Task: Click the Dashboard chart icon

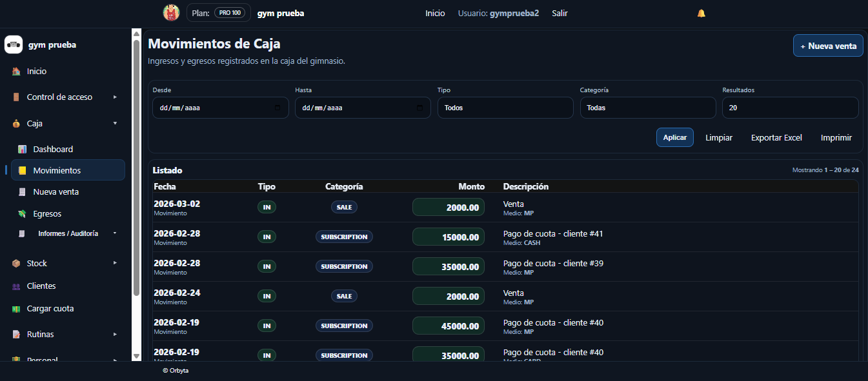Action: click(22, 149)
